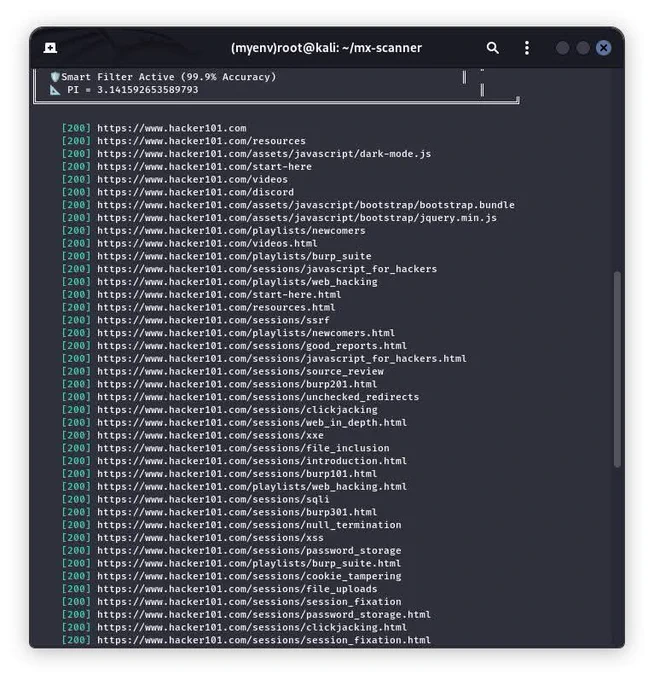Click the sessions/password_storage.html URL
This screenshot has width=654, height=680.
tap(264, 615)
